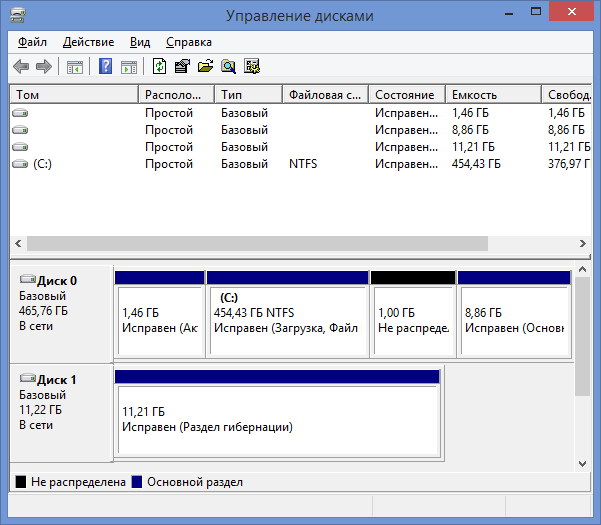Sort by the Тип column header

248,94
